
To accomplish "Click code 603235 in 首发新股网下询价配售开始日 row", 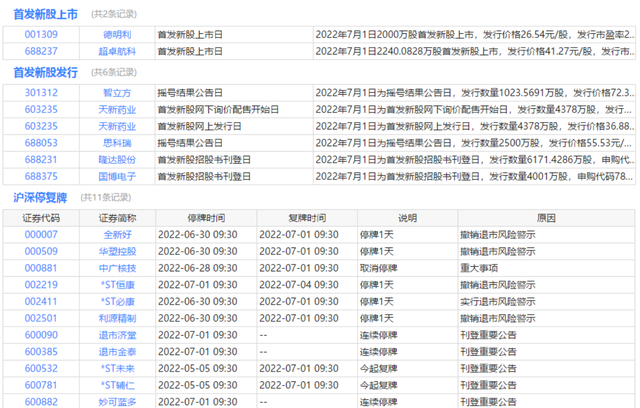I will coord(41,110).
